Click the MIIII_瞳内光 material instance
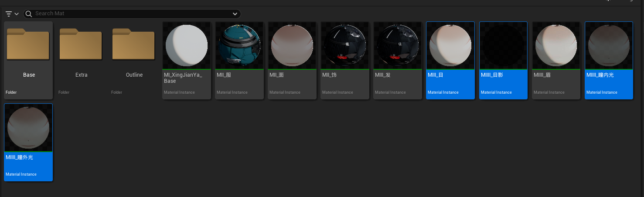 pos(609,46)
